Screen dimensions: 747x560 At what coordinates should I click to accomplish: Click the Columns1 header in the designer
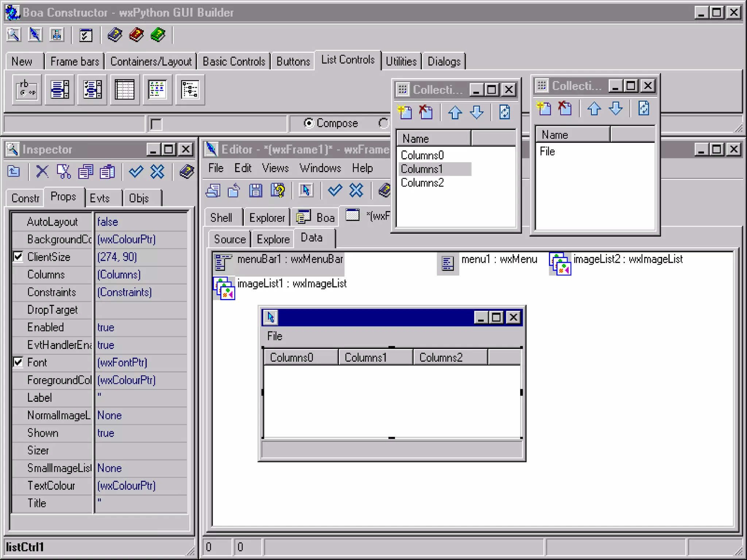click(365, 357)
